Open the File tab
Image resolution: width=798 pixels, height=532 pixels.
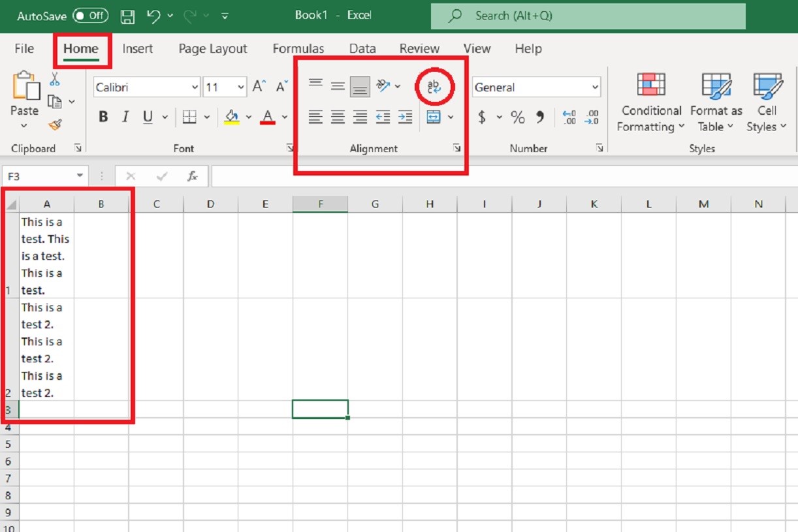[24, 48]
